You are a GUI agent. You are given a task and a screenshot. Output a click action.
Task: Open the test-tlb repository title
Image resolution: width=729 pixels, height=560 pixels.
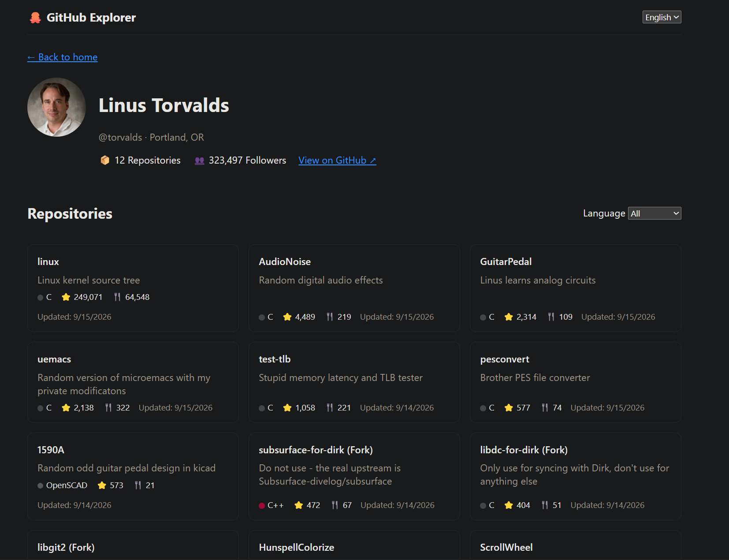pyautogui.click(x=275, y=359)
